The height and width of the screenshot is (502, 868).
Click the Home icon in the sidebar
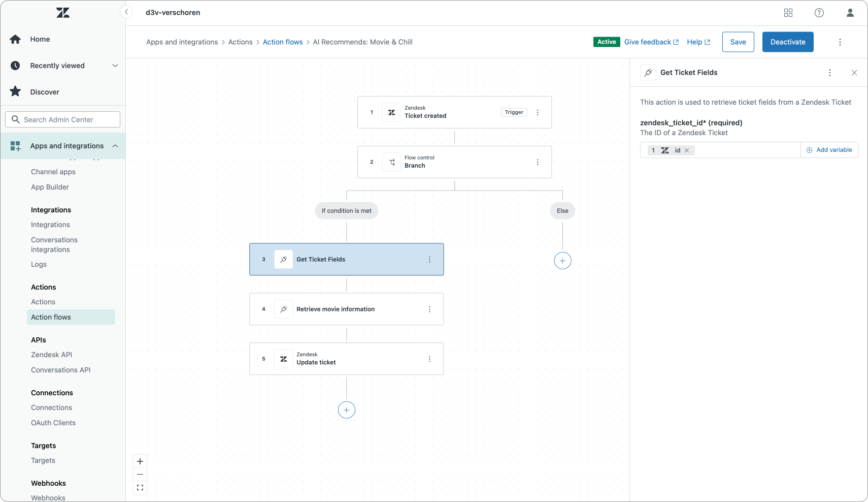15,39
